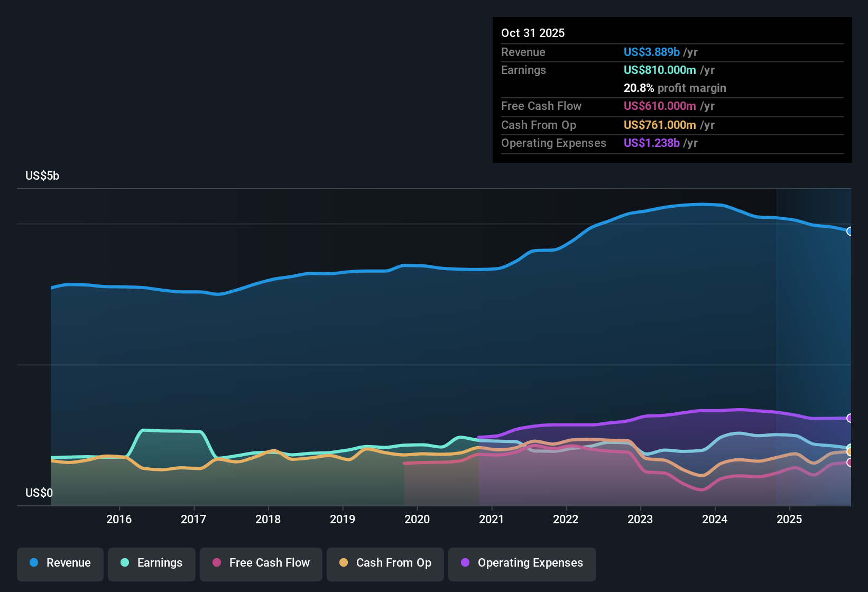Toggle the Earnings series off
This screenshot has width=868, height=592.
[152, 563]
